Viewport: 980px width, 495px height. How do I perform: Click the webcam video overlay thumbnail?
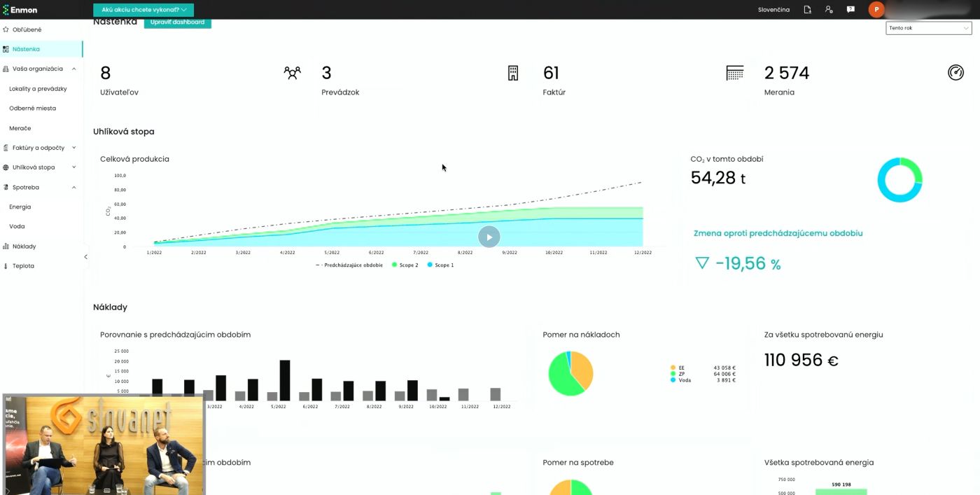tap(104, 445)
